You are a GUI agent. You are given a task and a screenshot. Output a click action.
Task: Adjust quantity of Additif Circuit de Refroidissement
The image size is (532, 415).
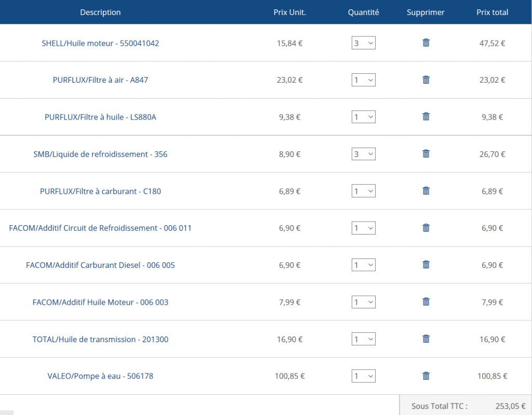[363, 228]
